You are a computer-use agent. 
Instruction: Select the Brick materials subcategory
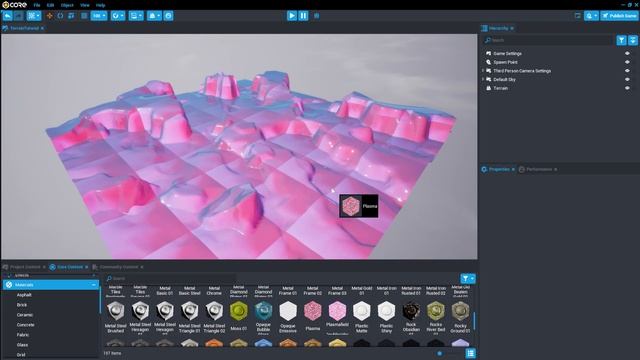[22, 305]
